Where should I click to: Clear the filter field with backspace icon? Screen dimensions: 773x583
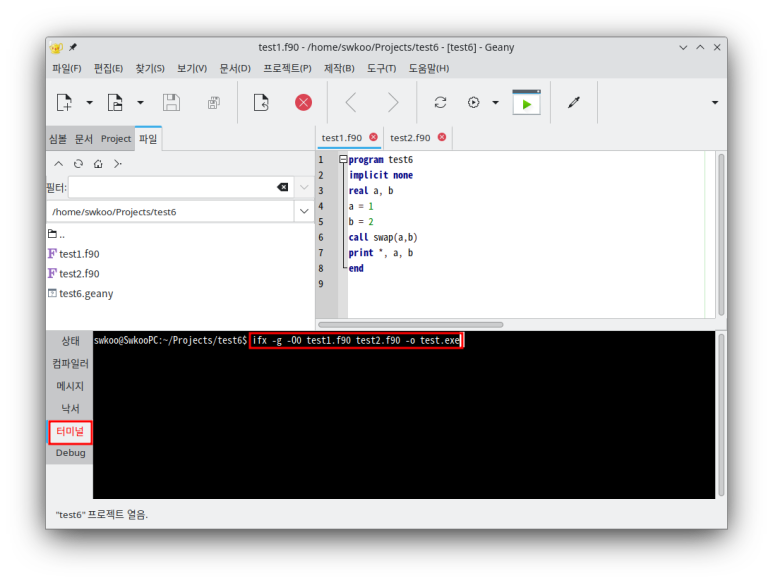282,187
